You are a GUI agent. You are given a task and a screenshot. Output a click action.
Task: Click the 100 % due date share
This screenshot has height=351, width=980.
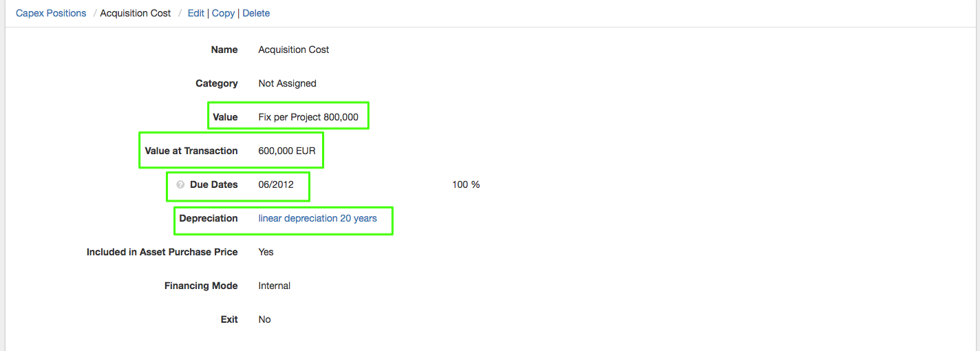point(466,184)
